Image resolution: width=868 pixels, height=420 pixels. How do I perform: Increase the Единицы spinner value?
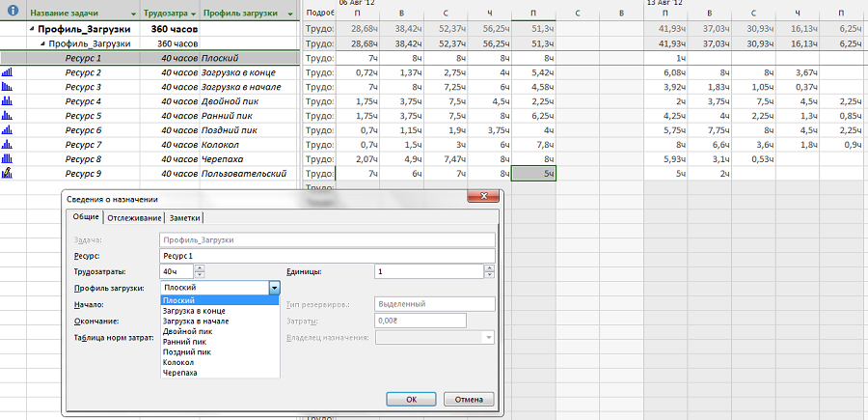(489, 268)
